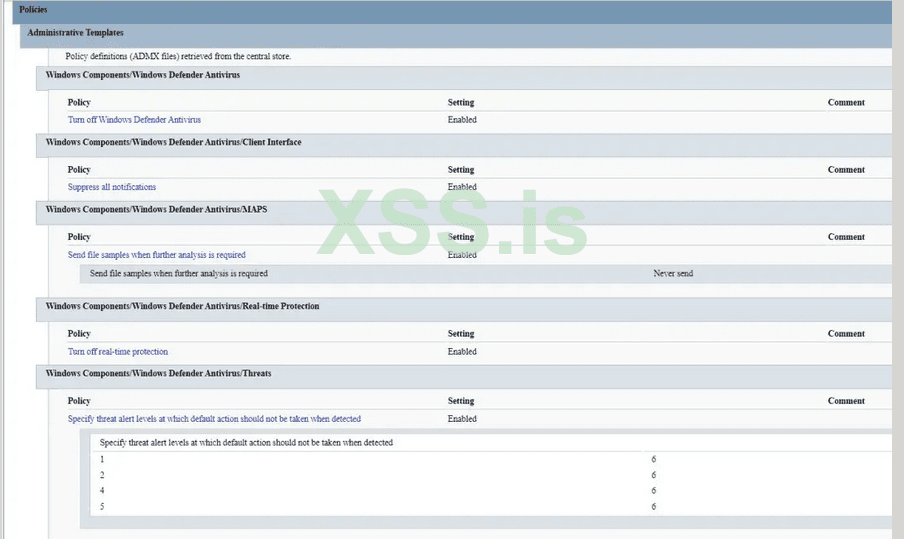This screenshot has height=539, width=904.
Task: Open Specify threat alert levels policy link
Action: 214,419
